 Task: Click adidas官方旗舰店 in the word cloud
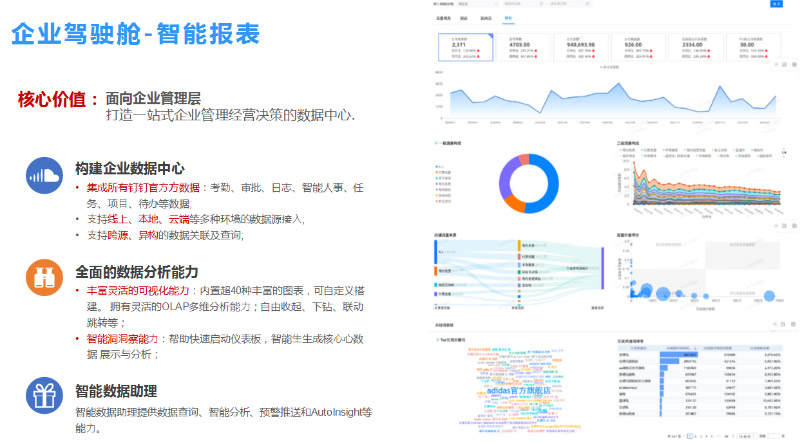coord(519,390)
